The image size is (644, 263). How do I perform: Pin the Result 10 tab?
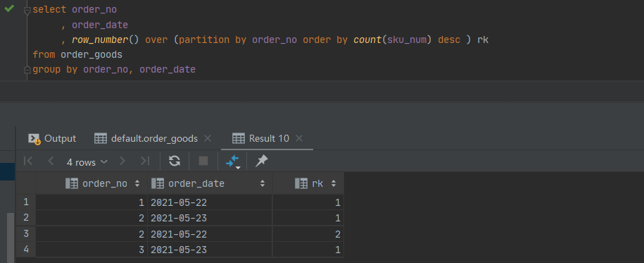261,161
